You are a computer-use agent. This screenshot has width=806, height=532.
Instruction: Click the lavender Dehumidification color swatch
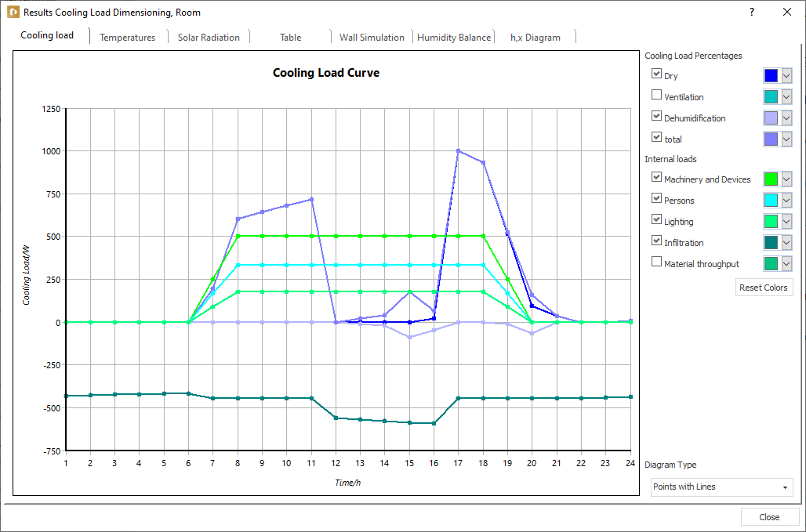771,118
